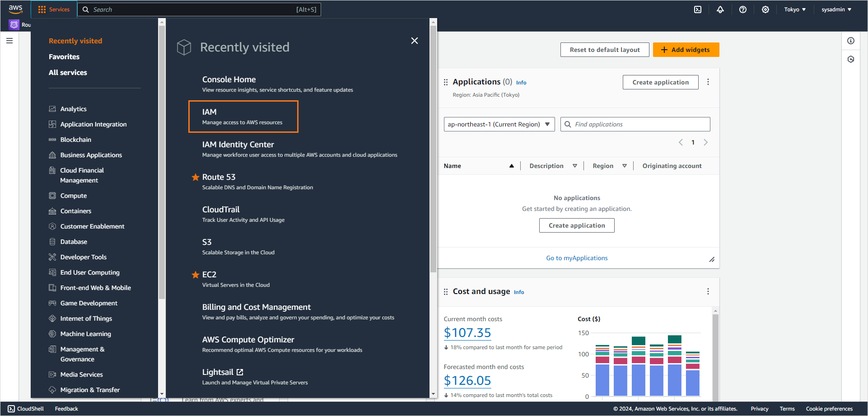Click Add widgets button

click(x=686, y=50)
